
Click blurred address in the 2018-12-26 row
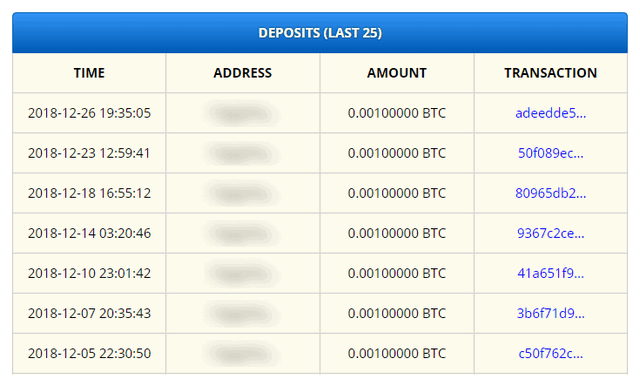pos(242,114)
